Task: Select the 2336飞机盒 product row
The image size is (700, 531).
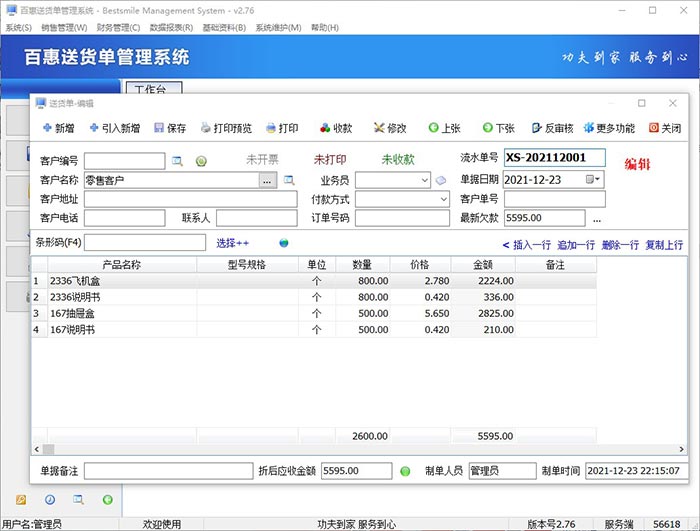Action: coord(313,281)
